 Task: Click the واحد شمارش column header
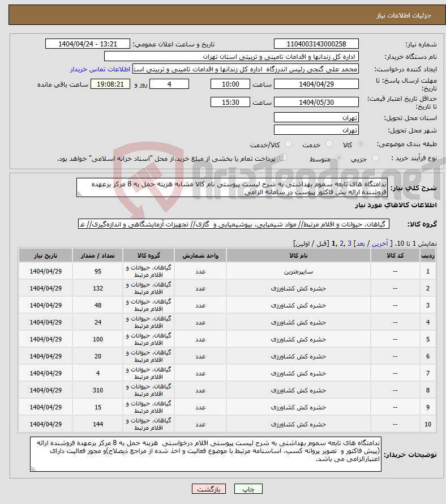[200, 255]
